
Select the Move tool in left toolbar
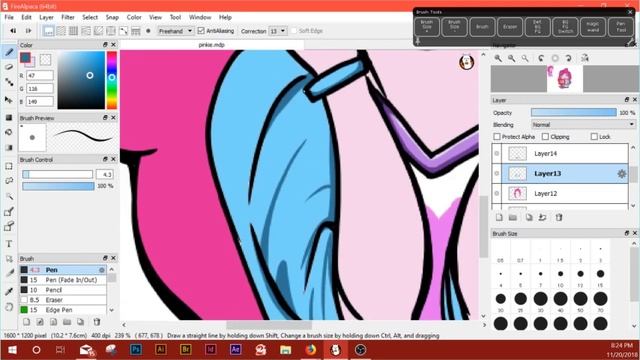(9, 100)
